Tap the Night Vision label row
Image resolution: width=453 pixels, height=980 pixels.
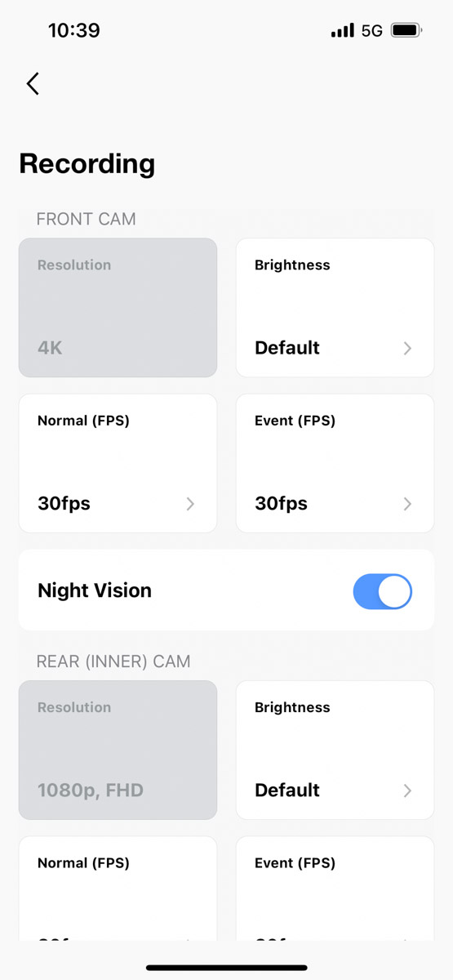tap(226, 590)
